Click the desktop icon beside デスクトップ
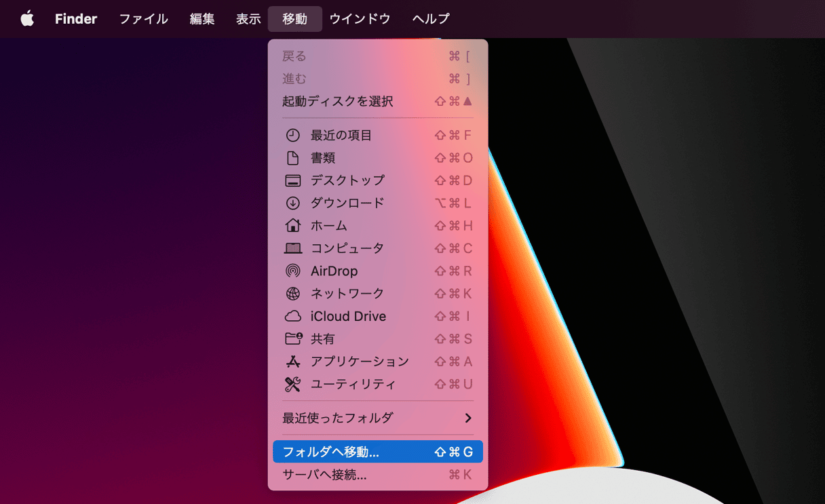This screenshot has height=504, width=825. coord(292,180)
